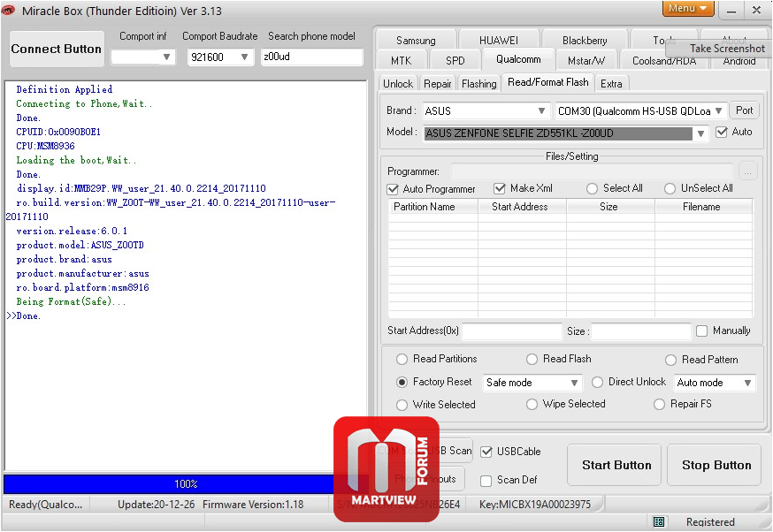Click the Connect Button
Viewport: 773px width, 532px height.
pos(57,49)
